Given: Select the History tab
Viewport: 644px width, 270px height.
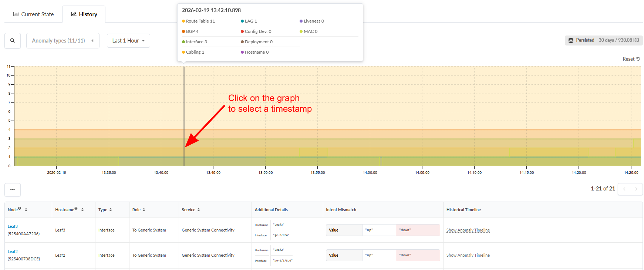Looking at the screenshot, I should (84, 14).
